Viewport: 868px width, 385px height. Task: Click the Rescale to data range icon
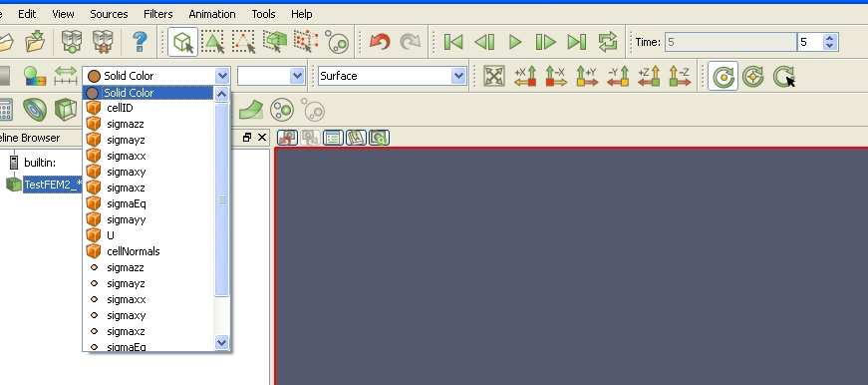point(66,76)
